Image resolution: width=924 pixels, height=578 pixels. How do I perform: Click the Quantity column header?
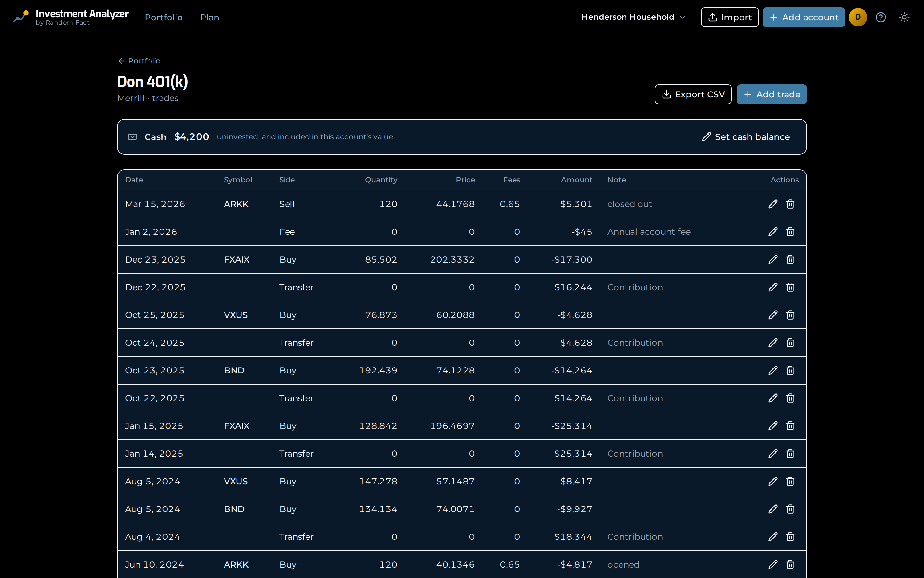(x=381, y=180)
